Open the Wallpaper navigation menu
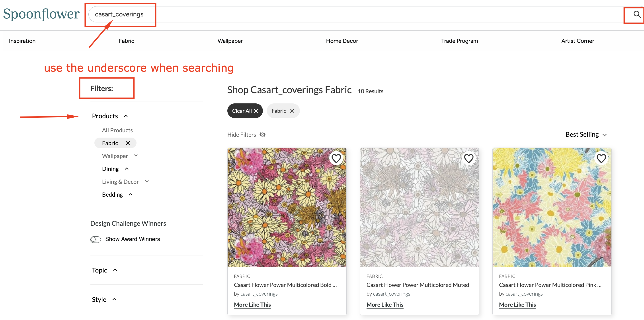The width and height of the screenshot is (644, 320). (230, 41)
